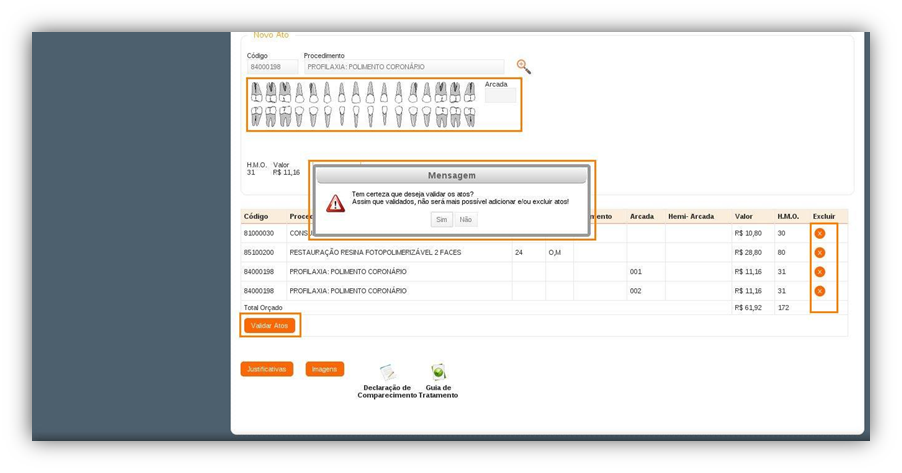Click the Arcada column header in the table

click(641, 216)
